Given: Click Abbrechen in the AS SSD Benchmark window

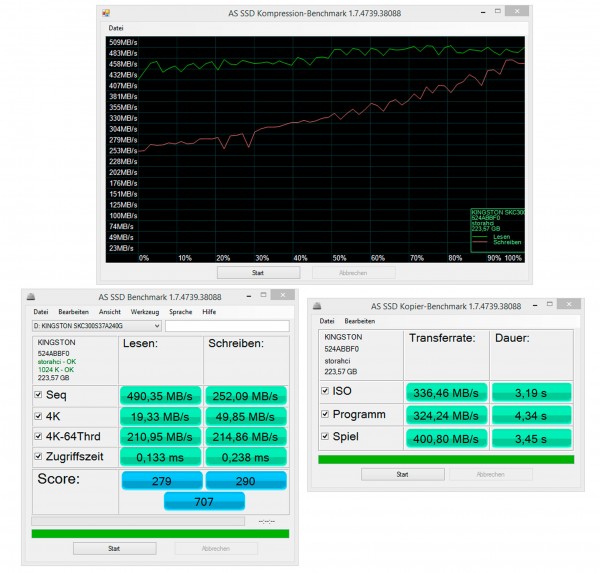Looking at the screenshot, I should pos(216,548).
